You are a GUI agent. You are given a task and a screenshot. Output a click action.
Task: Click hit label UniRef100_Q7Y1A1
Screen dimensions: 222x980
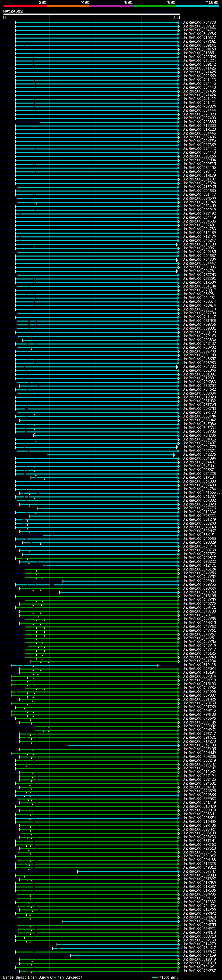click(199, 41)
